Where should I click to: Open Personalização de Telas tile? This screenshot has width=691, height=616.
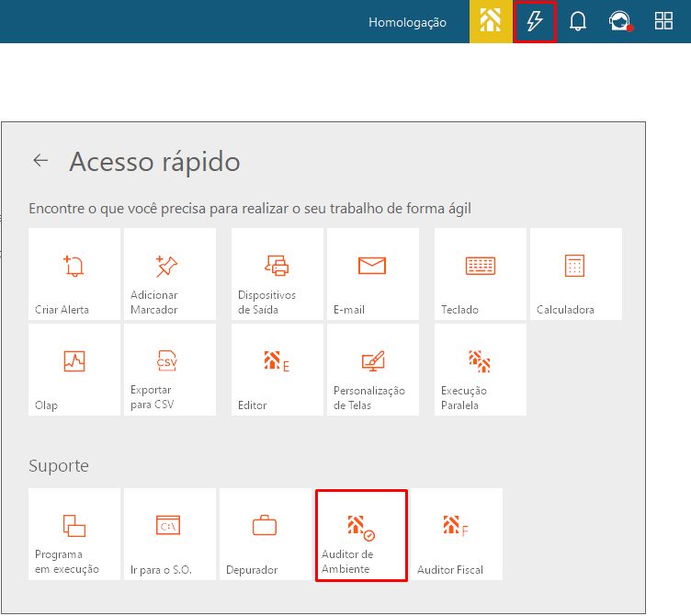pos(373,370)
